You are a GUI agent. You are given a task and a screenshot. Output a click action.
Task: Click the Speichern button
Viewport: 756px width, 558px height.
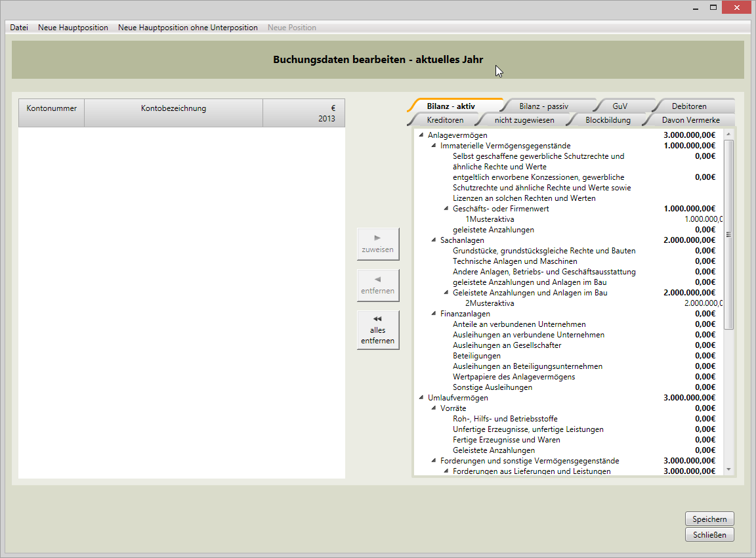pos(709,519)
